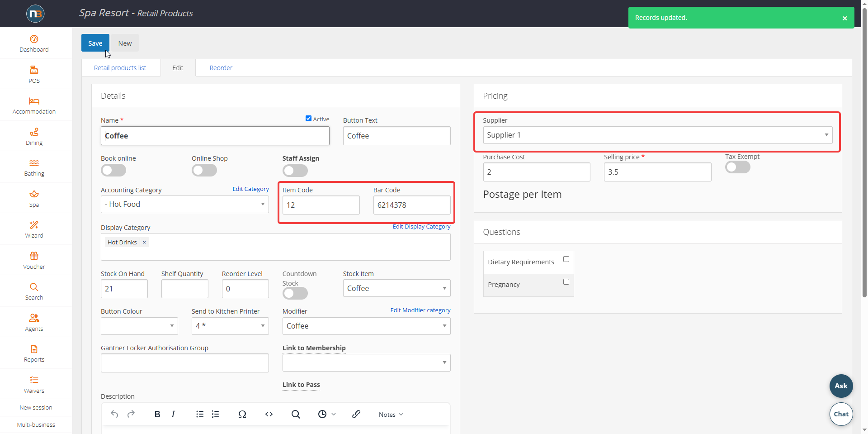The image size is (868, 434).
Task: Focus the Purchase Cost field
Action: [x=536, y=172]
